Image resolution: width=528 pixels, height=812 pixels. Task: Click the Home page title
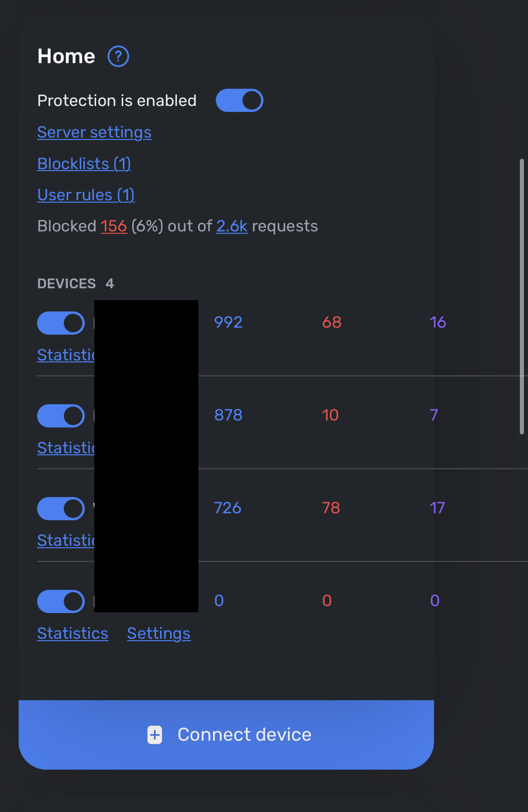[66, 55]
